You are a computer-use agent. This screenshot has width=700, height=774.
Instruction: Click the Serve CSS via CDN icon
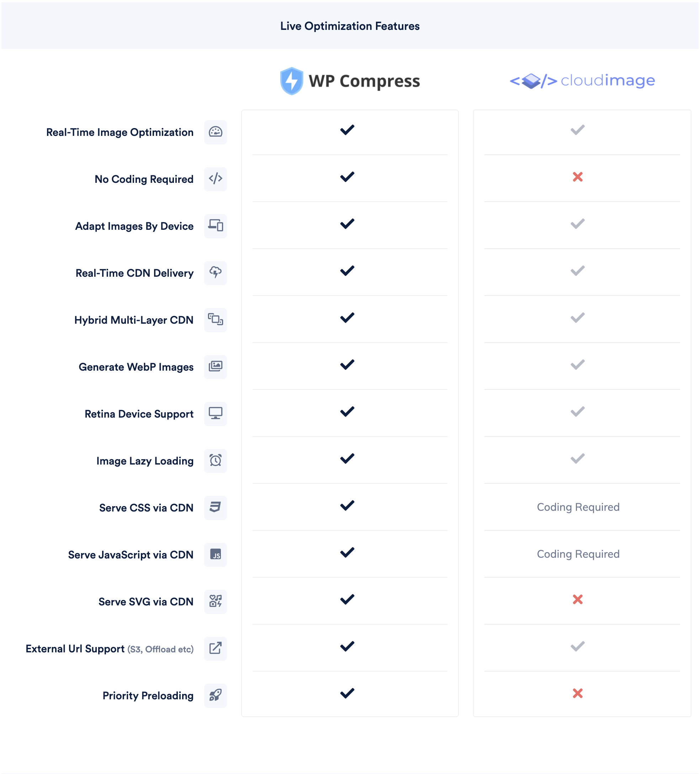tap(216, 508)
